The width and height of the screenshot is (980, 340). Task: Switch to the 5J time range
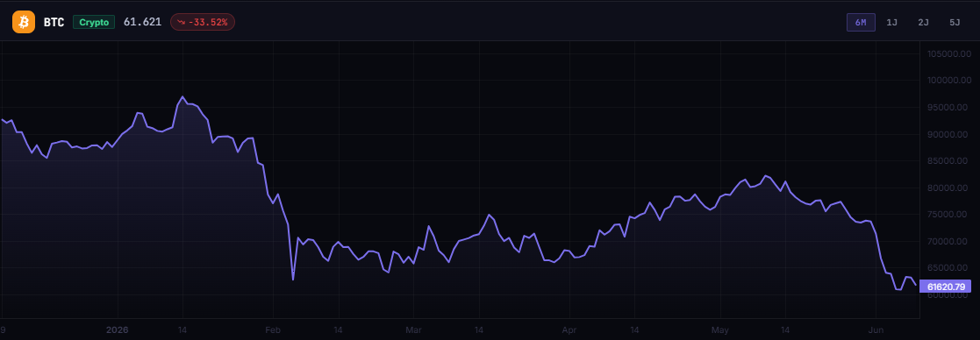955,23
